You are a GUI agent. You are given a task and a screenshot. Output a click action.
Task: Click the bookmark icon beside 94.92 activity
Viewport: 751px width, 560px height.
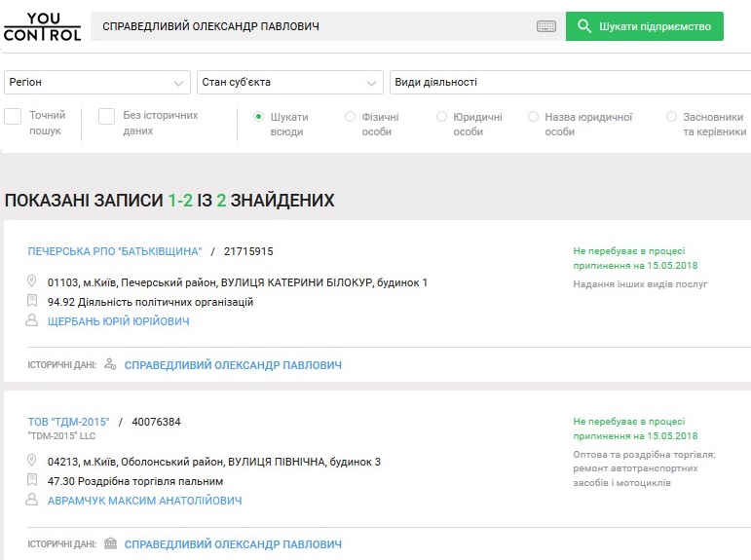point(33,302)
